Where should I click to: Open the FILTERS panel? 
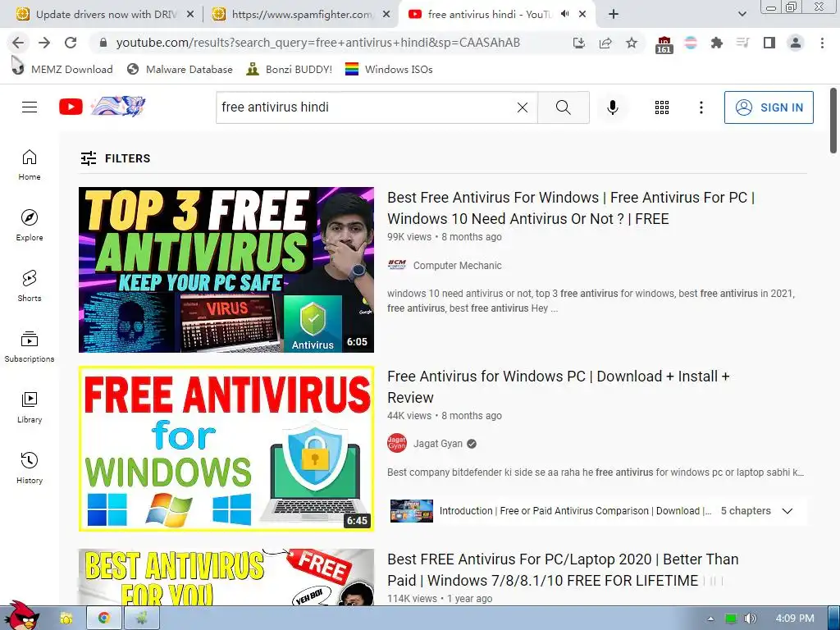tap(116, 158)
